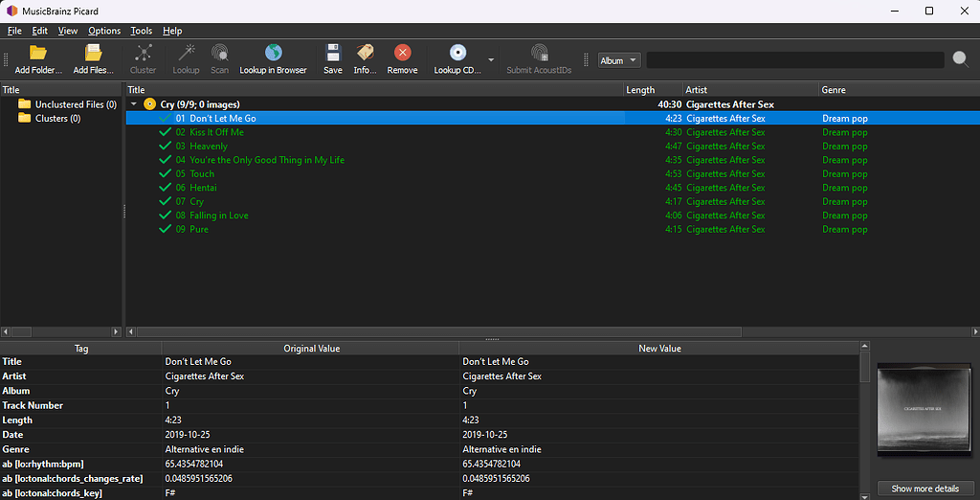Open the Info tag icon
Screen dimensions: 980x500
(365, 53)
